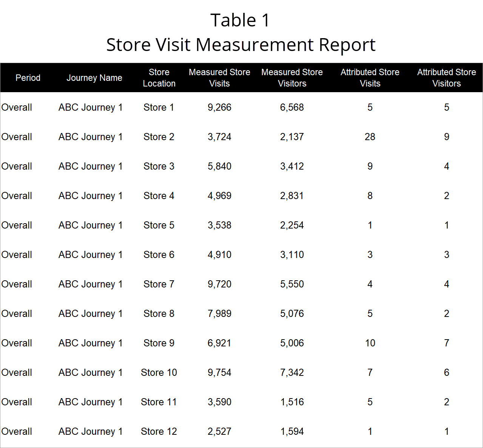Image resolution: width=483 pixels, height=448 pixels.
Task: Select the Store Location column header
Action: [159, 78]
